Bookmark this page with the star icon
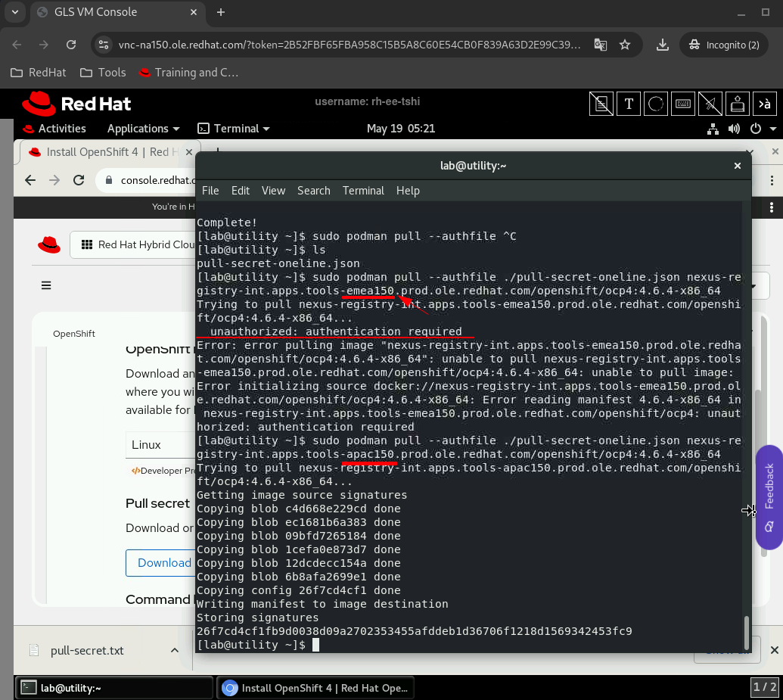Image resolution: width=783 pixels, height=700 pixels. (x=625, y=45)
